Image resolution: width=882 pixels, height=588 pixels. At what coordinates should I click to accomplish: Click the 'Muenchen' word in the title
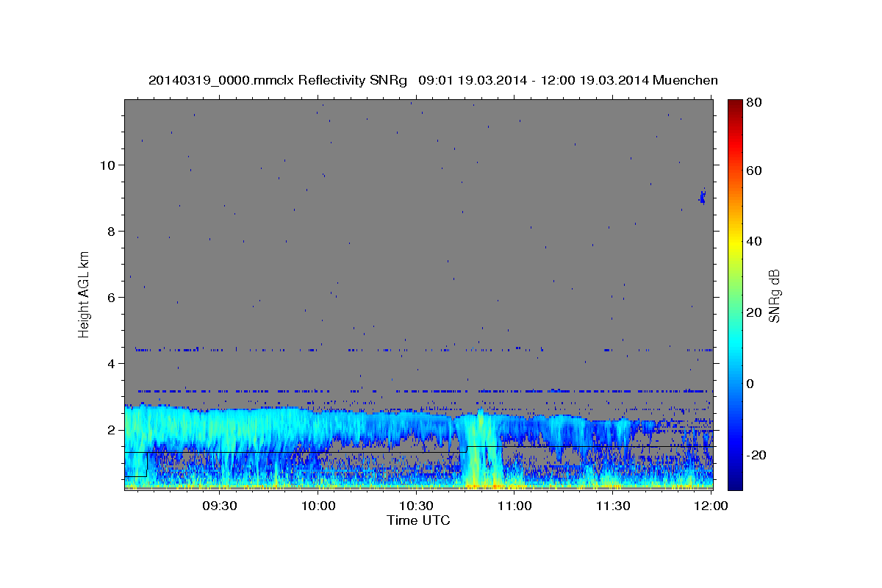686,80
